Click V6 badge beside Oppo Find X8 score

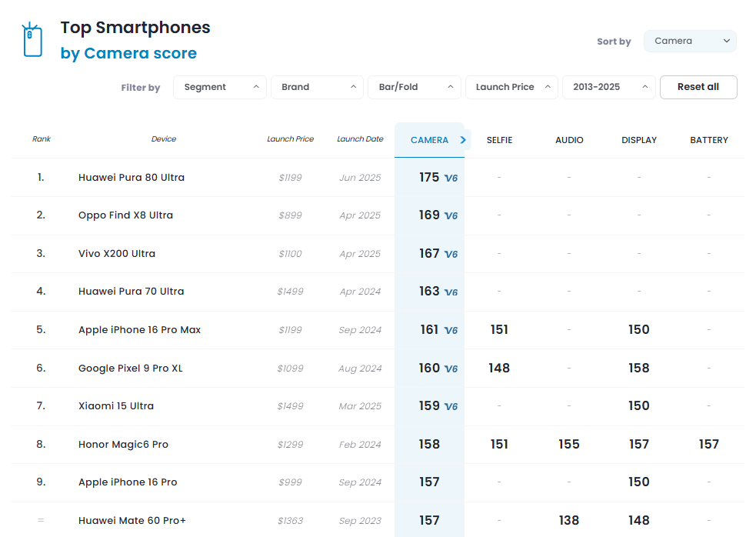(x=451, y=216)
